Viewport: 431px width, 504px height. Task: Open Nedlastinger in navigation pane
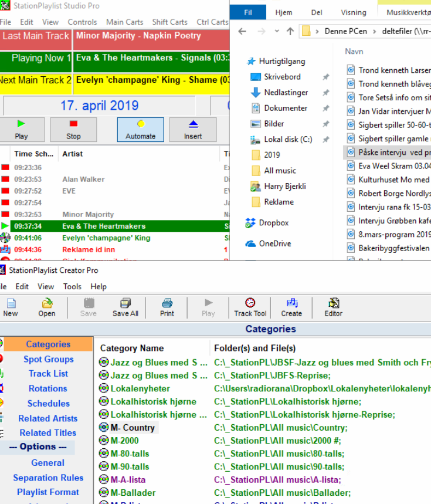click(x=280, y=93)
